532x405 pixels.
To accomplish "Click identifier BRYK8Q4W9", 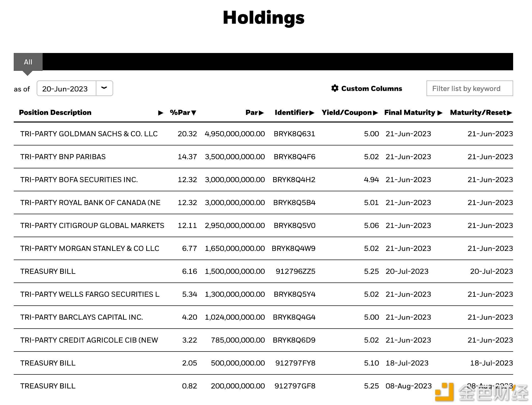I will click(x=294, y=248).
